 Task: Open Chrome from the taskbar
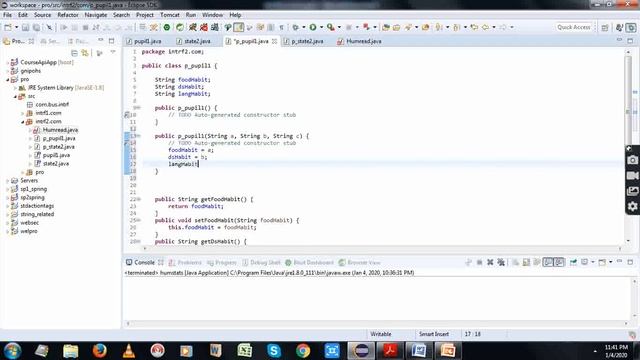pos(302,351)
